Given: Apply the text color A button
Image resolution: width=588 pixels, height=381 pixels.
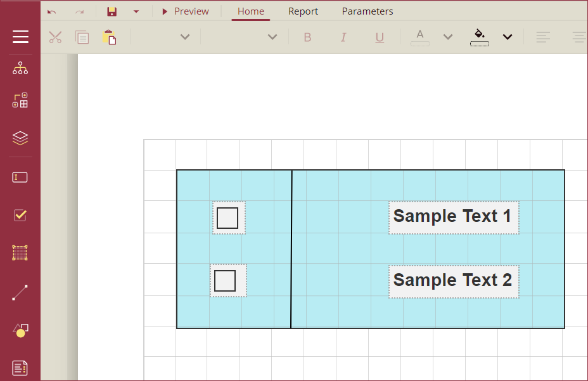Looking at the screenshot, I should (420, 37).
